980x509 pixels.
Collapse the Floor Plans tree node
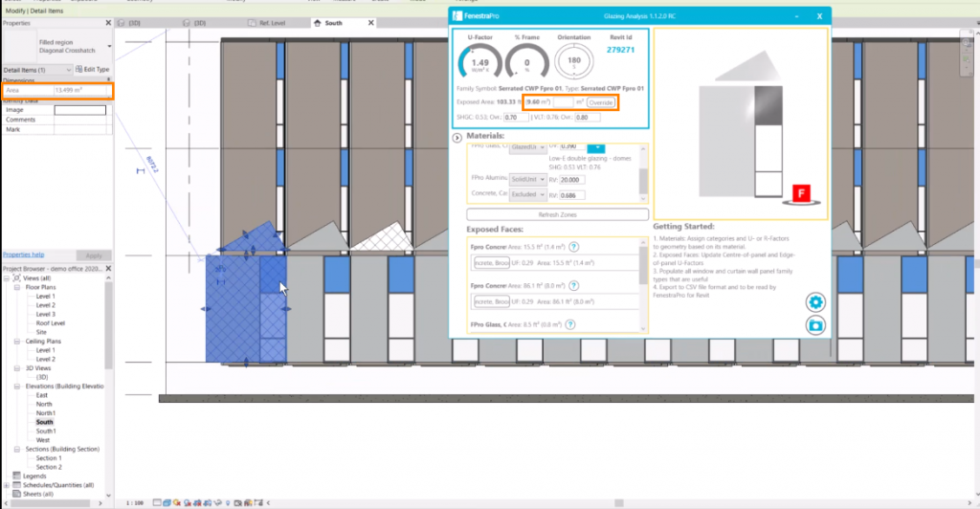pyautogui.click(x=17, y=287)
